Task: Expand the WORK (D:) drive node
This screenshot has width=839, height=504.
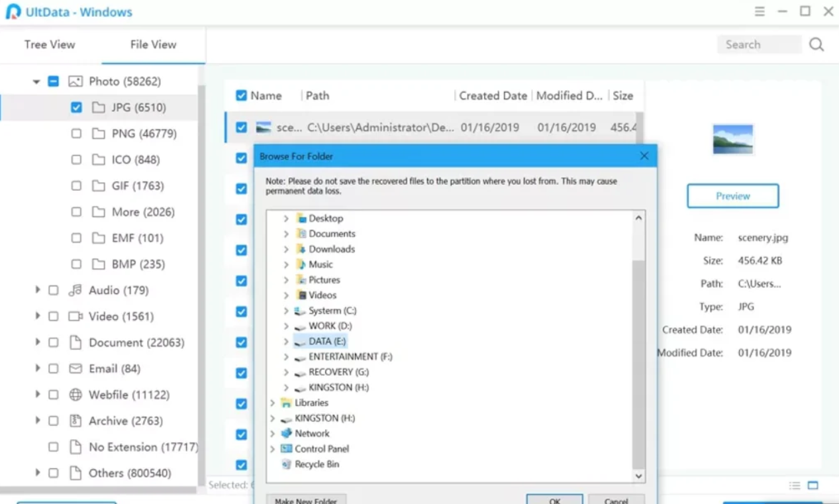Action: [x=286, y=326]
